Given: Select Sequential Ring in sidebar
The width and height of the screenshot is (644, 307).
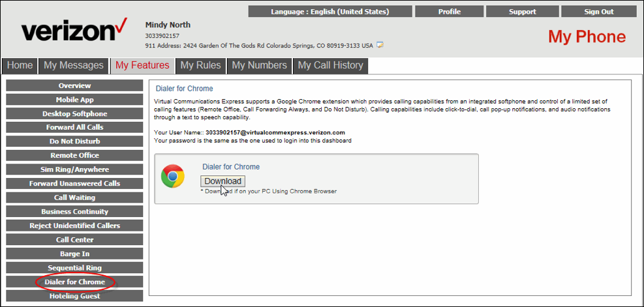Looking at the screenshot, I should [x=74, y=268].
